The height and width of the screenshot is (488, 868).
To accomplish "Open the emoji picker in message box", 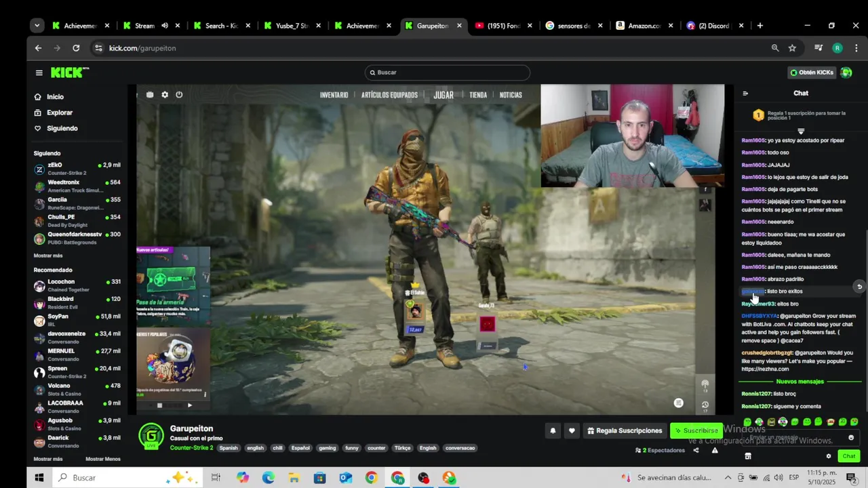I will pos(851,438).
